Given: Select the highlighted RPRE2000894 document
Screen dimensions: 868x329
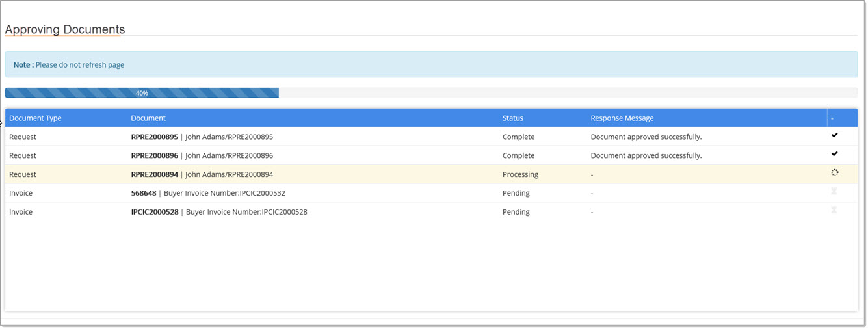Looking at the screenshot, I should [x=154, y=175].
